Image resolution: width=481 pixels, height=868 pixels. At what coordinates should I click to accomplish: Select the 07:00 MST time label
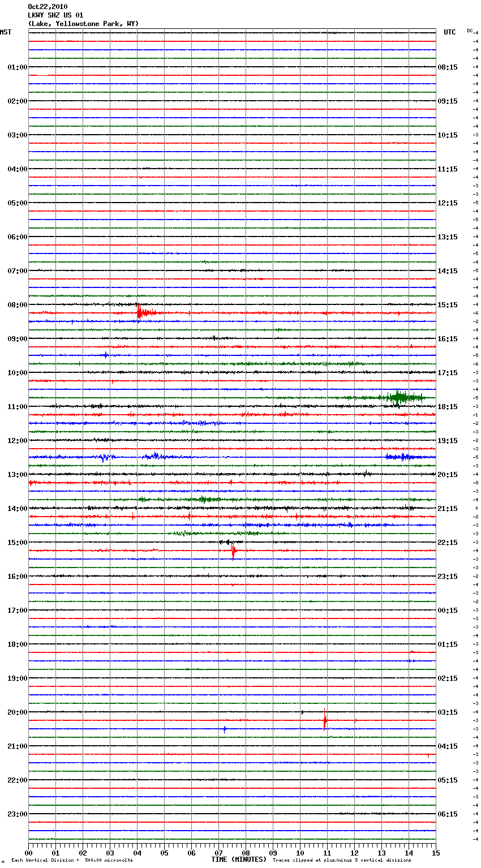(17, 271)
